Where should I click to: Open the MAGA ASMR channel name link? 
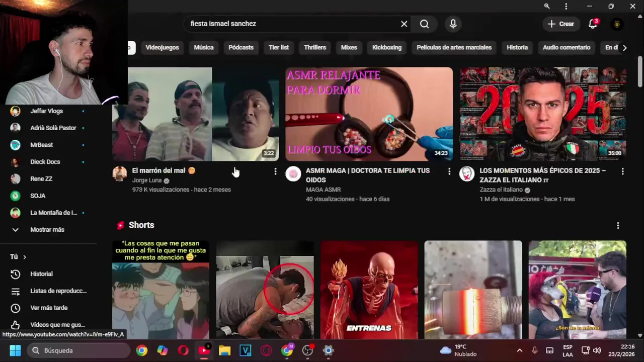(x=324, y=190)
